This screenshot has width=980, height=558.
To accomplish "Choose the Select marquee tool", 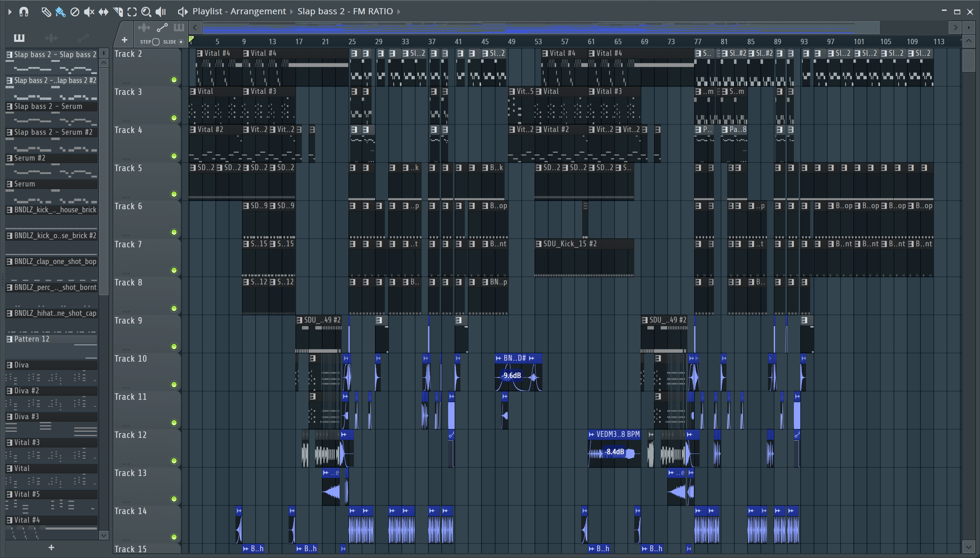I will click(132, 12).
